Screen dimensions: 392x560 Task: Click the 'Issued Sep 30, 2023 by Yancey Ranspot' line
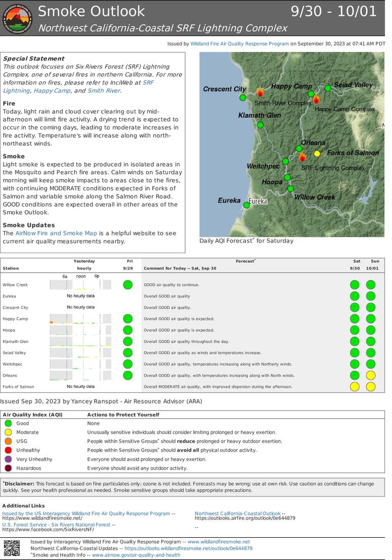101,401
